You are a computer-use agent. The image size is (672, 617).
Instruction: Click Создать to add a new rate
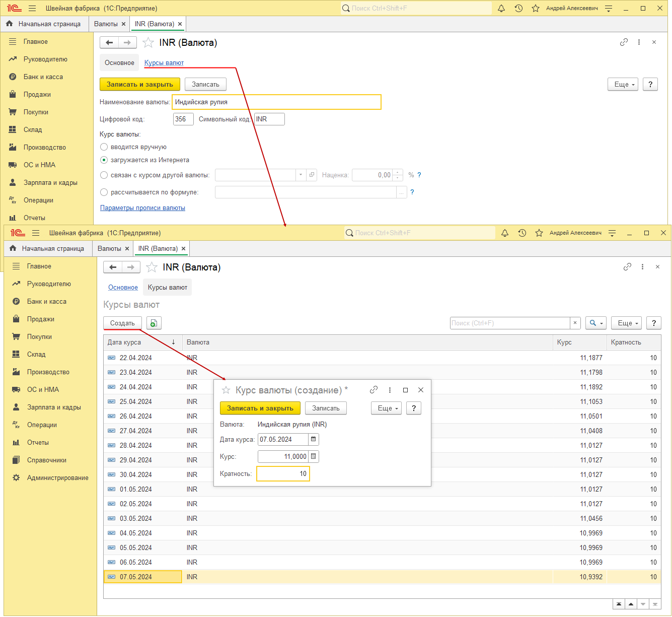click(122, 323)
